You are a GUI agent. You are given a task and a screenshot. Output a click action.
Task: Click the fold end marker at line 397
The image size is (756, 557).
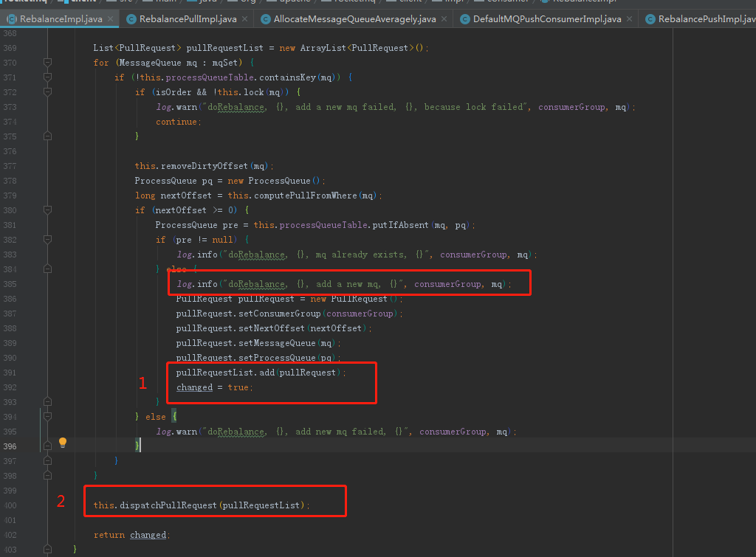(47, 460)
